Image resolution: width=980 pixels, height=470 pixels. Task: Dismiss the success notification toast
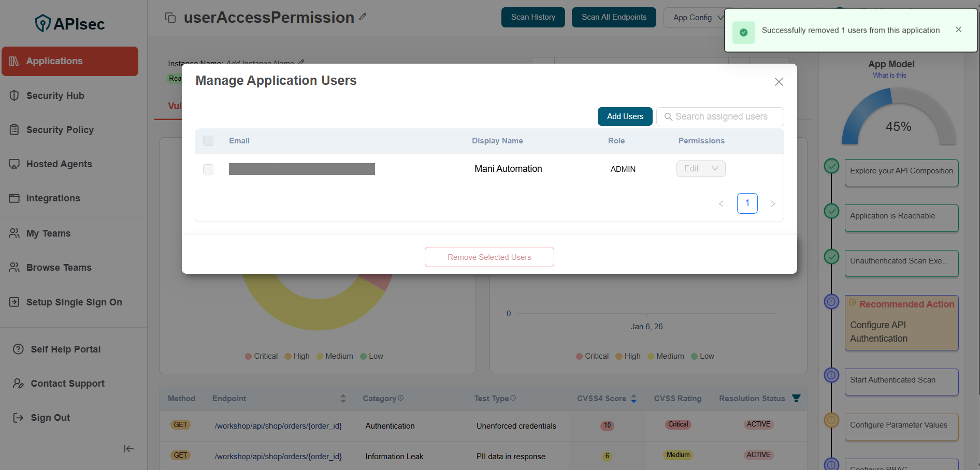(x=958, y=30)
